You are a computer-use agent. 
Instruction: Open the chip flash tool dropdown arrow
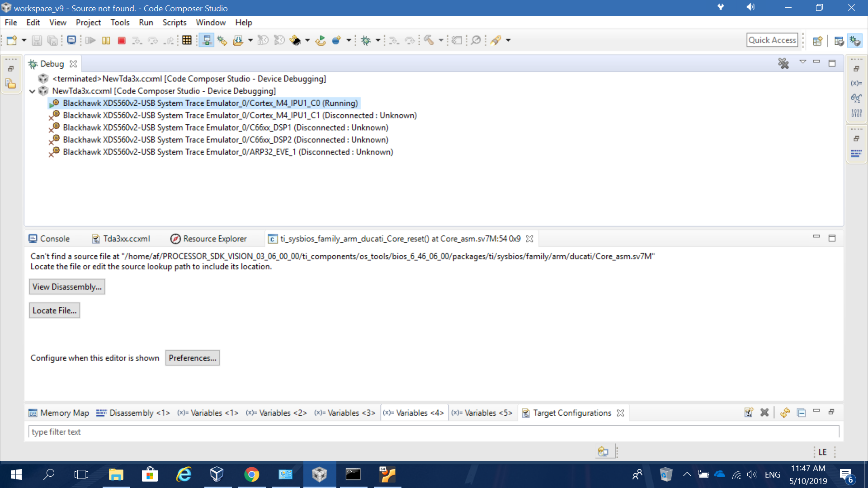coord(307,40)
